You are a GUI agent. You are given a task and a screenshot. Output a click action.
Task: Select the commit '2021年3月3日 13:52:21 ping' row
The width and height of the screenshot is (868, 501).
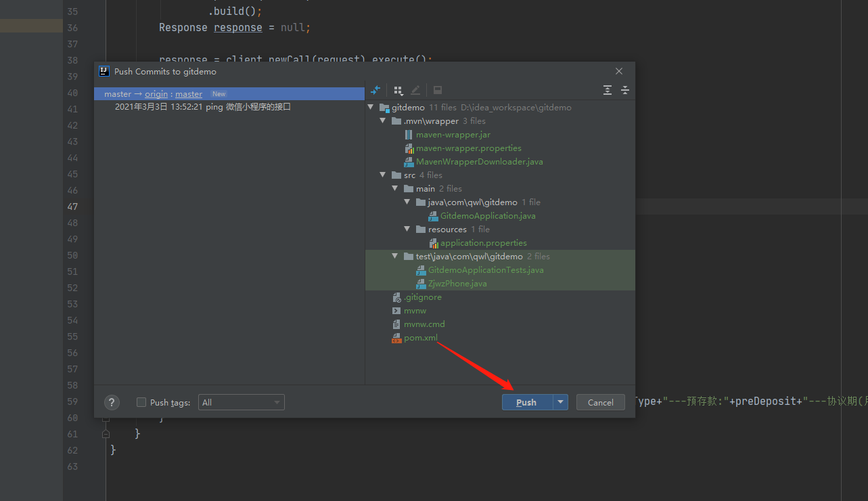point(229,107)
